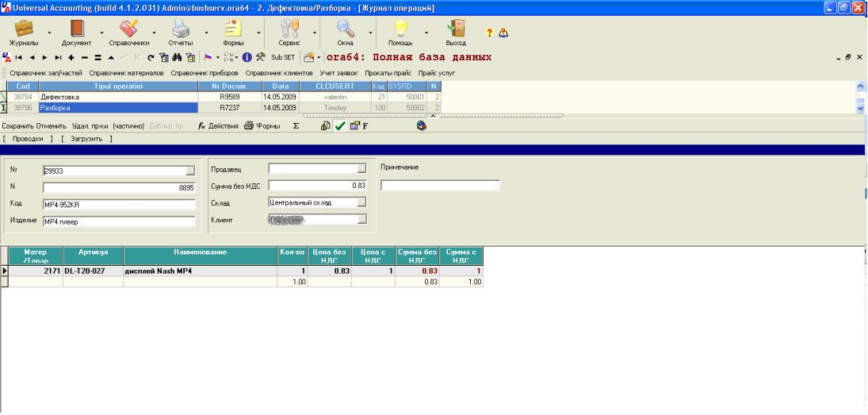Click the Загрузить link
The image size is (868, 415).
[86, 139]
